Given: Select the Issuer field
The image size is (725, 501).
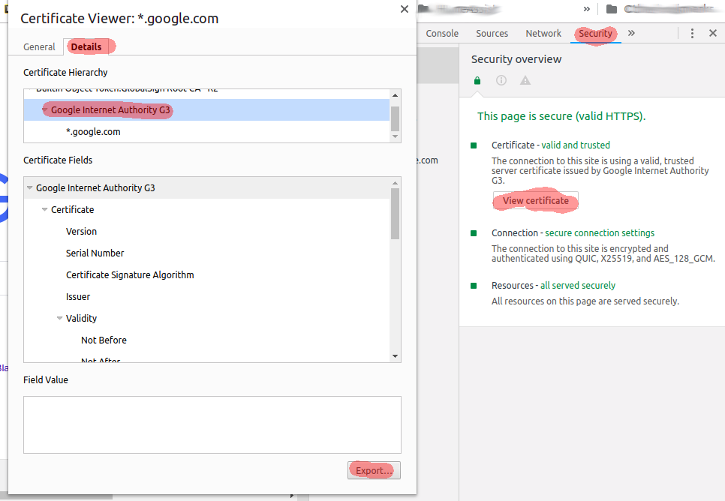Looking at the screenshot, I should coord(78,297).
